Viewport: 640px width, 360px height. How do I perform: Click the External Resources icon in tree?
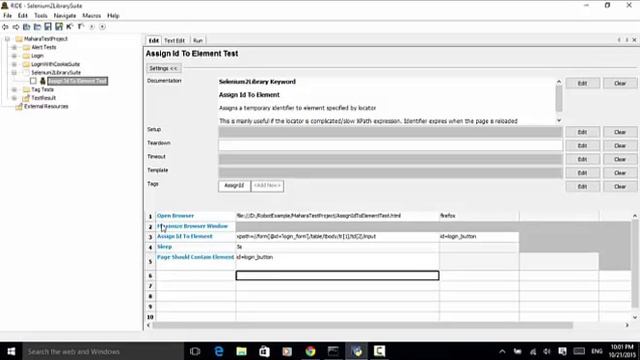[19, 107]
